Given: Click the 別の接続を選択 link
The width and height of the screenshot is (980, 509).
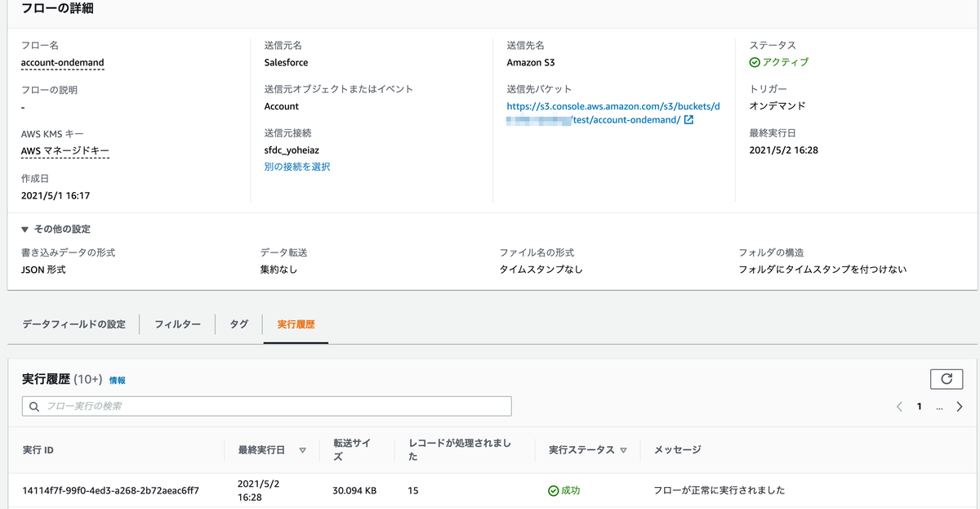Looking at the screenshot, I should [x=297, y=167].
